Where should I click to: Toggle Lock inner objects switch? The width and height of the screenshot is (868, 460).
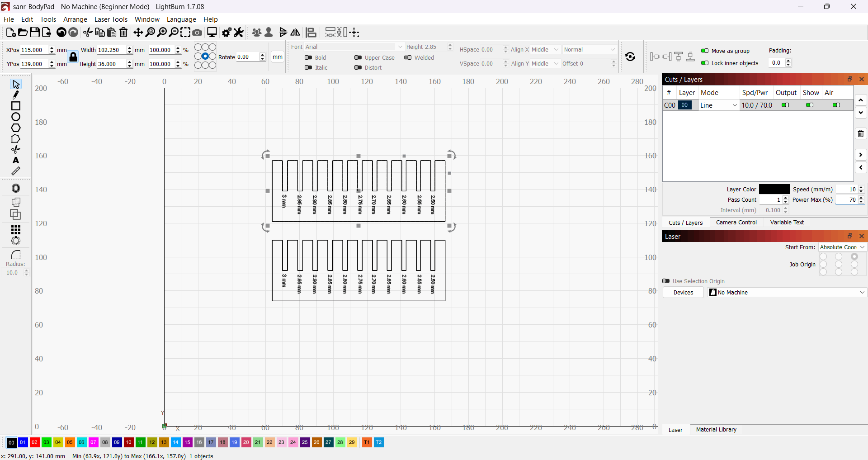[705, 63]
